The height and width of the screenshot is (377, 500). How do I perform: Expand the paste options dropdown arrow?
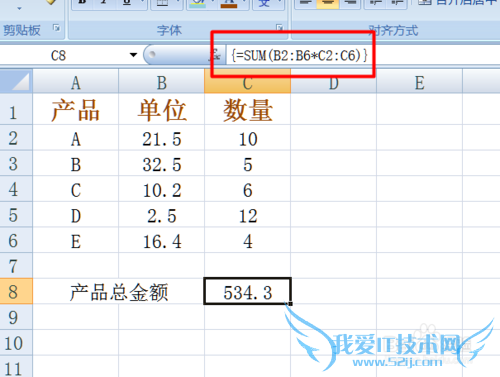tap(19, 8)
